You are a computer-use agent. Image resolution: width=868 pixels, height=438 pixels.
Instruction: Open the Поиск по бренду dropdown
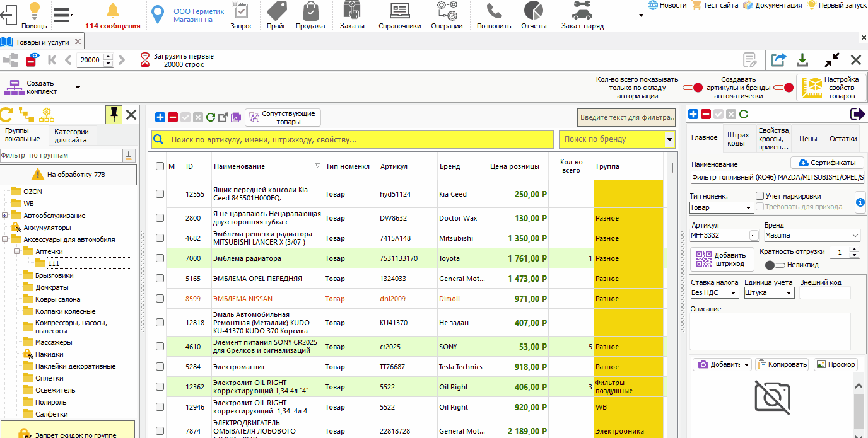(x=670, y=139)
